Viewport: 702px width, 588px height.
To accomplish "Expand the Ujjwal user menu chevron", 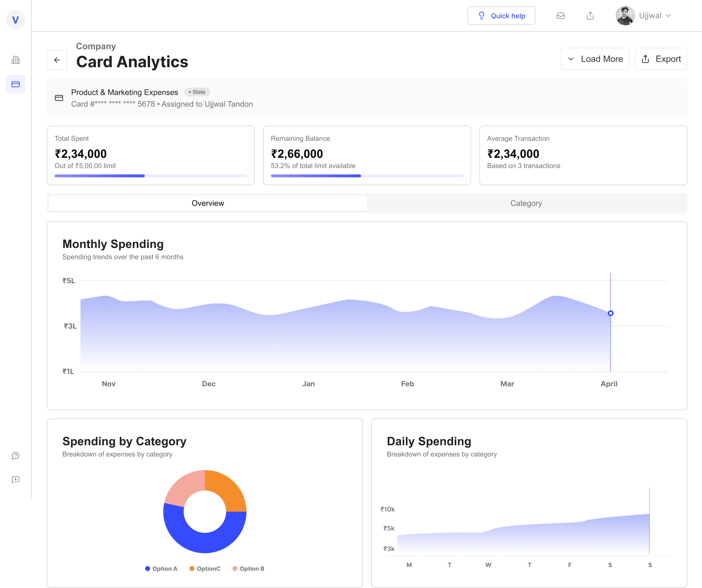I will coord(668,16).
